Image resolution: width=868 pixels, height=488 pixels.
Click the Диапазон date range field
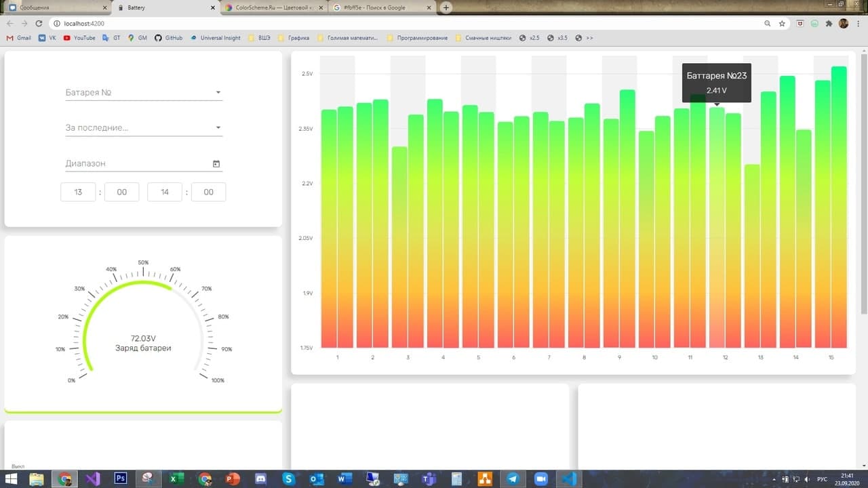pyautogui.click(x=144, y=163)
